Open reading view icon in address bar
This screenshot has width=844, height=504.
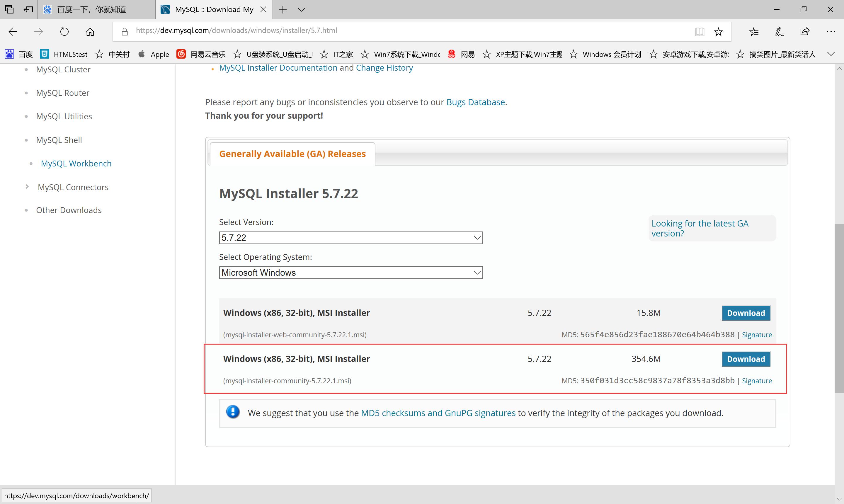[699, 32]
